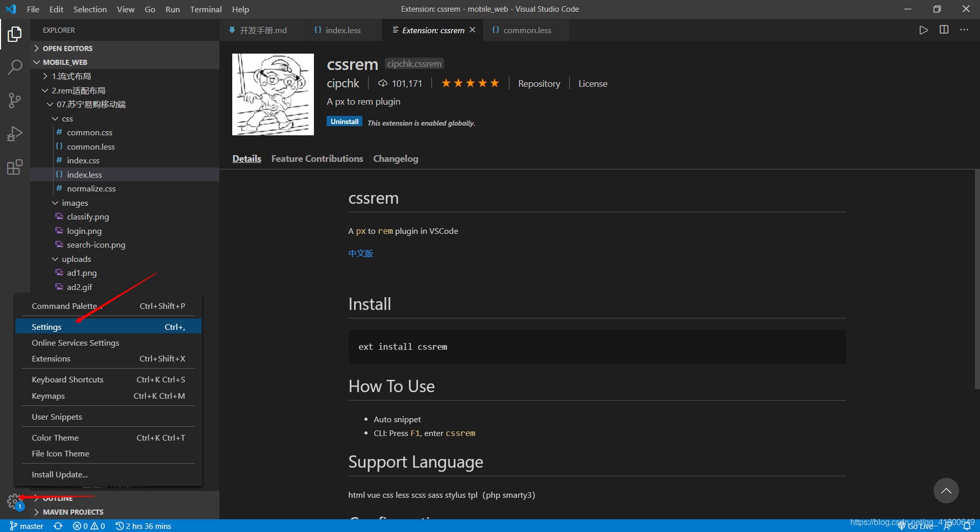The image size is (980, 532).
Task: Click the Uninstall button
Action: [345, 122]
